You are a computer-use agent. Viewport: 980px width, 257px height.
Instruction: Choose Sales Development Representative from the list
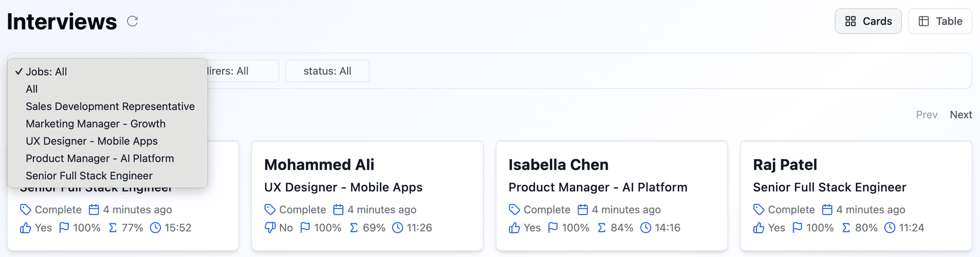coord(110,107)
